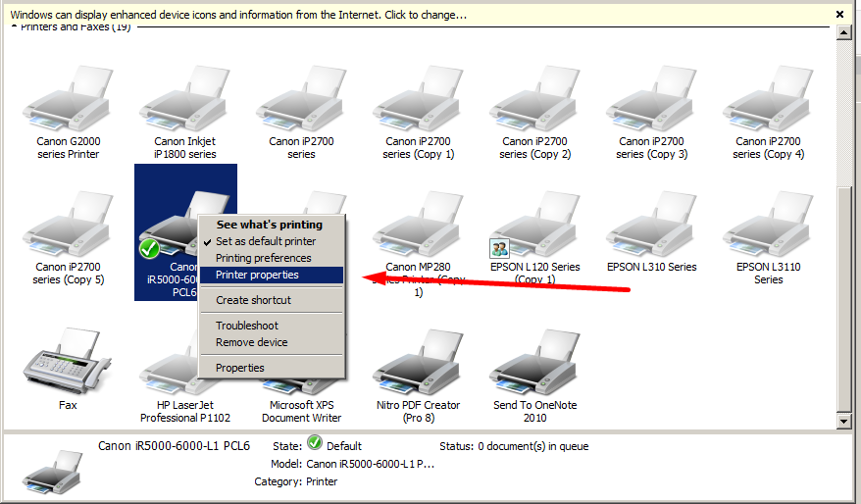Click the scrollbar up arrow
861x504 pixels.
pos(844,33)
